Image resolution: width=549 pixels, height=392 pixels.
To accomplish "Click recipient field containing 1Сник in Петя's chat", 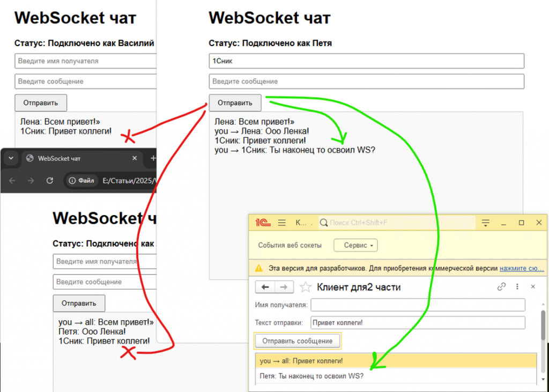I will [x=367, y=61].
